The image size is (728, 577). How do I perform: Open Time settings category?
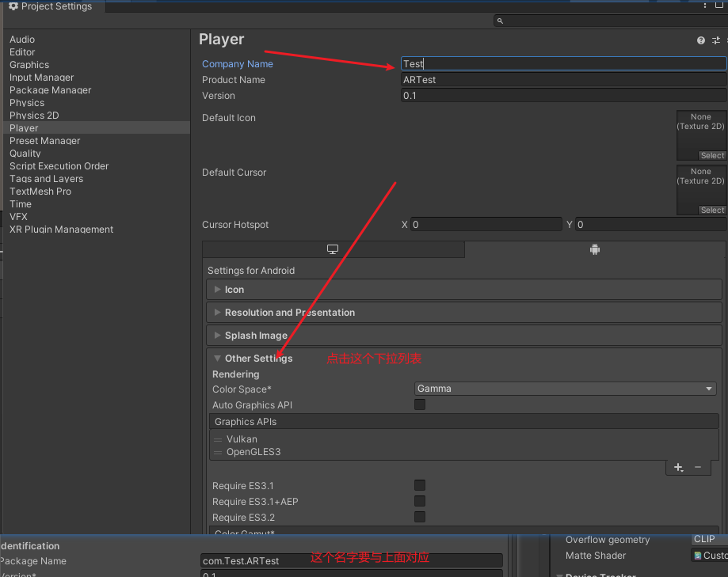click(21, 204)
